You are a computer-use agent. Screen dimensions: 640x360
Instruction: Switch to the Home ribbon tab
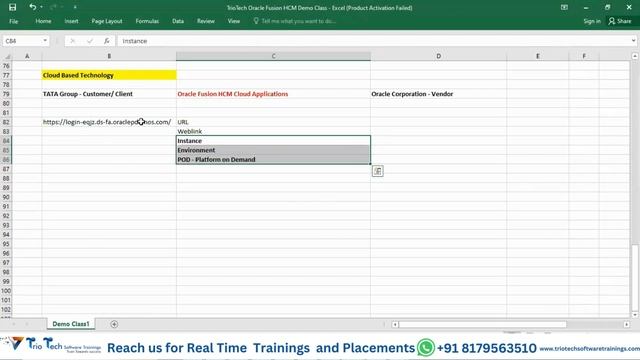pos(43,21)
